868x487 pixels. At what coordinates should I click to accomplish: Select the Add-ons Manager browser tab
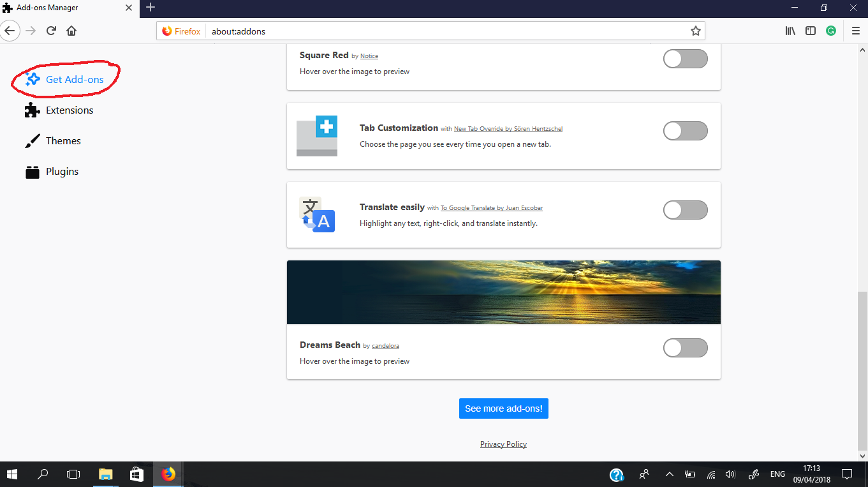click(68, 8)
